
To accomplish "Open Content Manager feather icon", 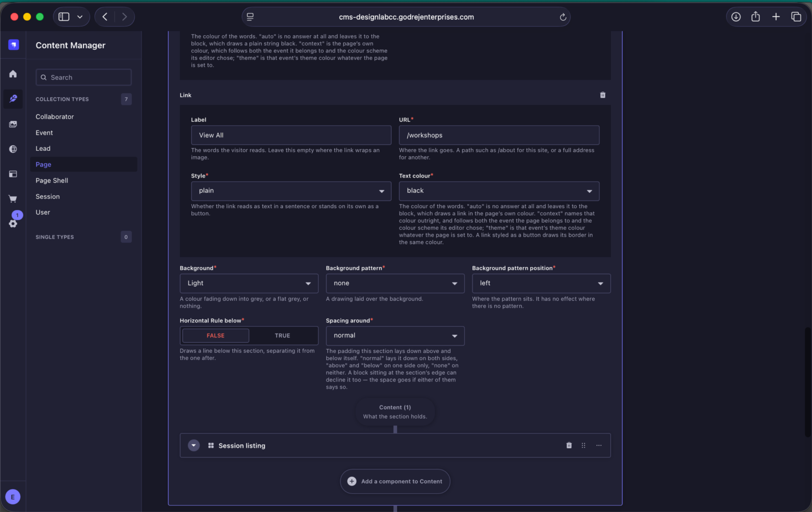I will (x=13, y=98).
